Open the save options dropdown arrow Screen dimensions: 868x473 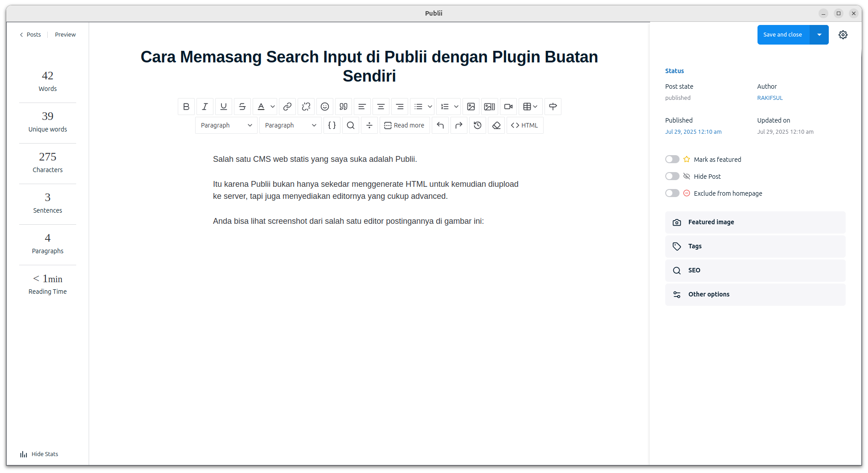pos(819,35)
